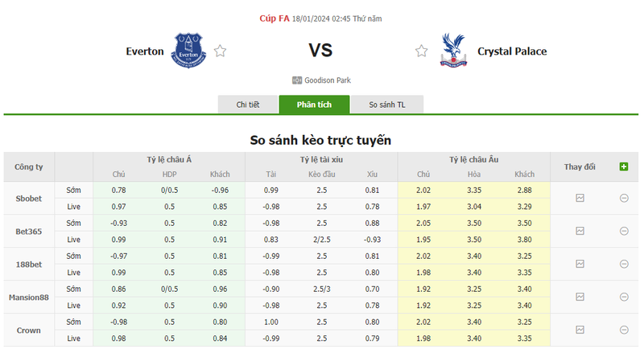Switch to the Chi tiết tab

pos(248,105)
